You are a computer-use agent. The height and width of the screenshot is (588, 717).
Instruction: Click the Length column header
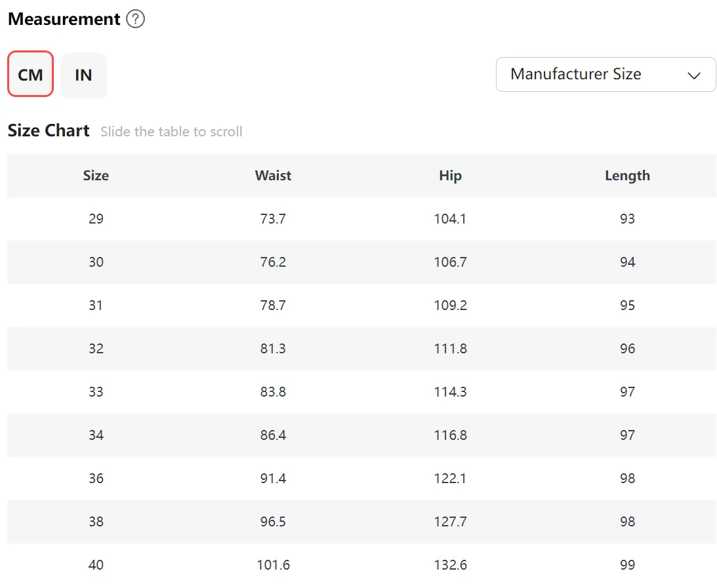pos(627,176)
